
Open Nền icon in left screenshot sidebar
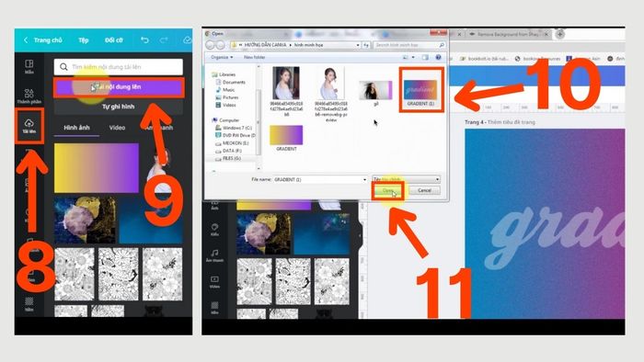point(29,304)
